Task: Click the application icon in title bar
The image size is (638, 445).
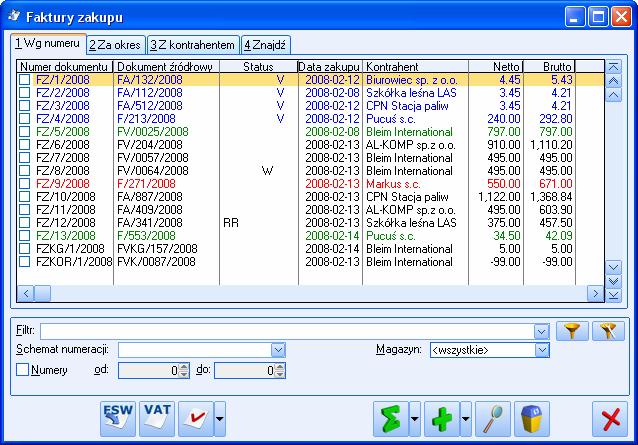Action: pos(14,16)
